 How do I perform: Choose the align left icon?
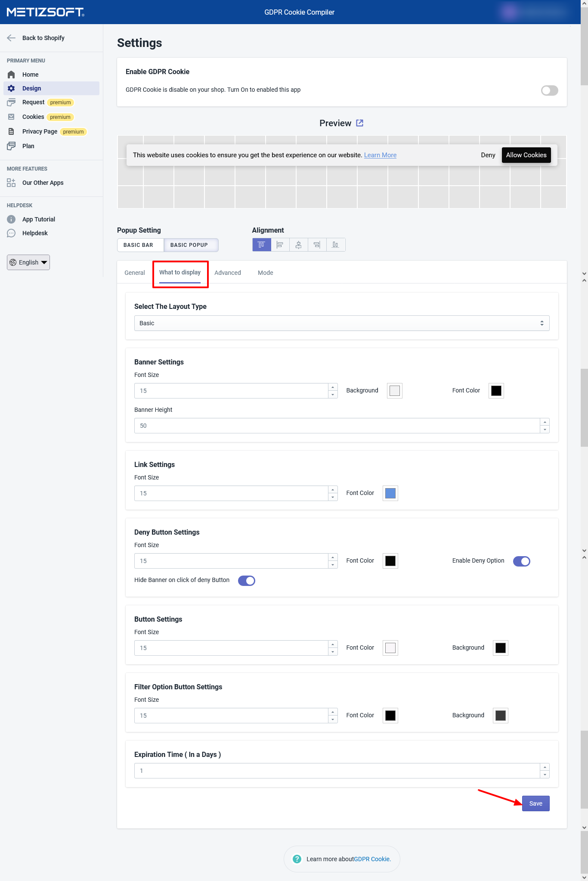click(280, 245)
